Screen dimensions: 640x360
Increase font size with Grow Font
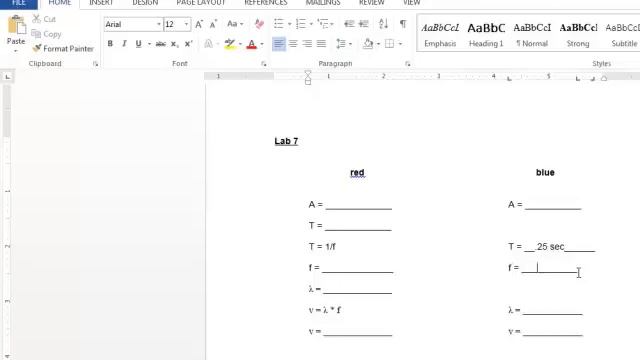(199, 24)
